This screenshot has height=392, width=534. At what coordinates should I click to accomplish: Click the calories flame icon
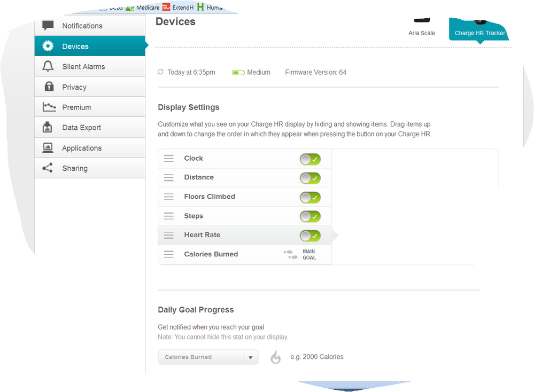click(x=275, y=357)
